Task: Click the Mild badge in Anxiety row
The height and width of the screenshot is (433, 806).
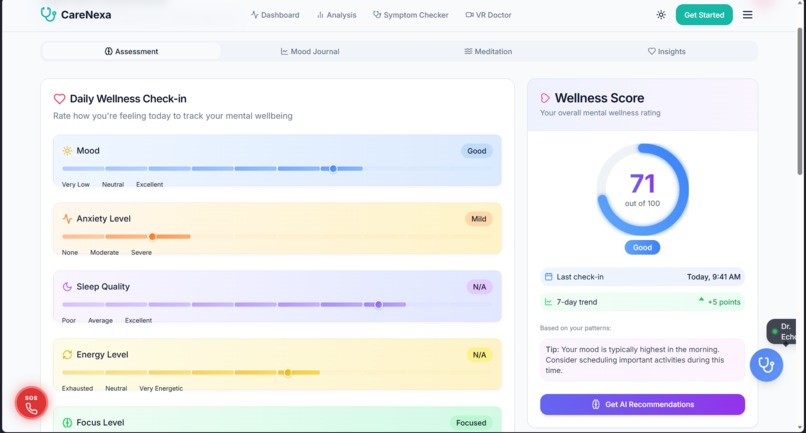Action: pyautogui.click(x=479, y=219)
